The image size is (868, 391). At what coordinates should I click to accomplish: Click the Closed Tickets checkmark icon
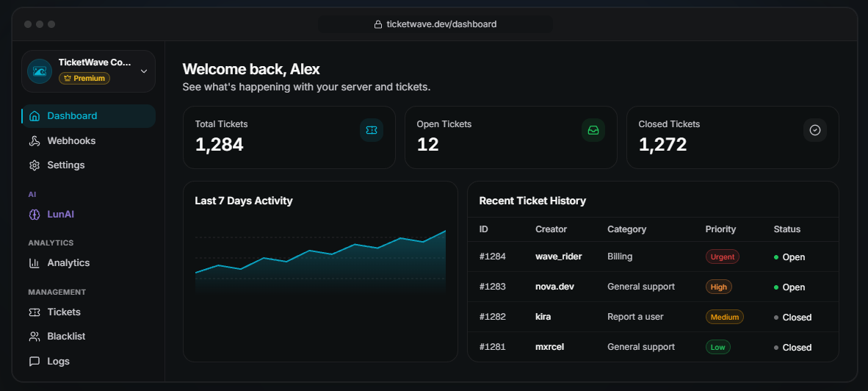(815, 130)
